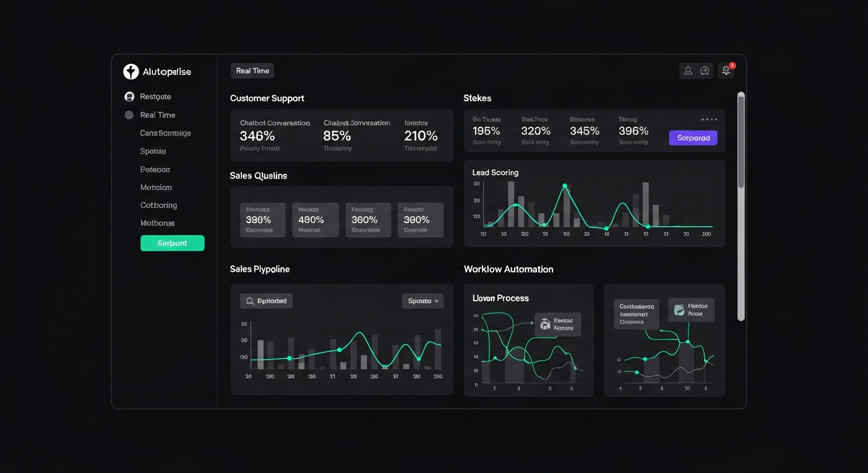Click the Contbrelaroa tooltip in right workflow chart
Viewport: 868px width, 473px height.
coord(637,314)
